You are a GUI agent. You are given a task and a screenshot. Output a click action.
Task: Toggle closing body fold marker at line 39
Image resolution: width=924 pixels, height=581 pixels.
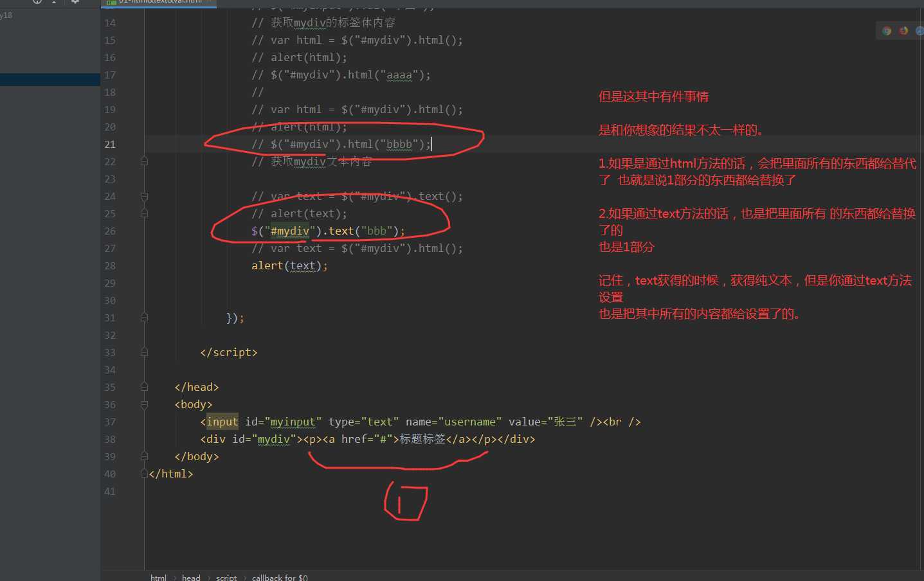144,456
